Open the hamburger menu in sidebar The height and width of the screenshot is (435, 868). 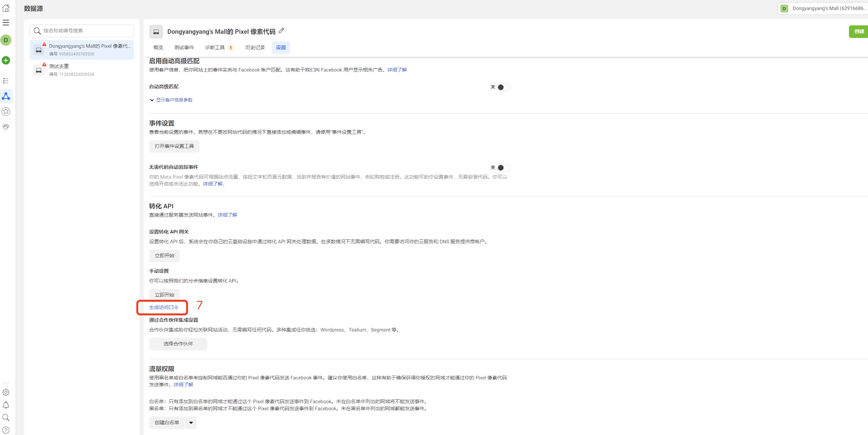[6, 23]
